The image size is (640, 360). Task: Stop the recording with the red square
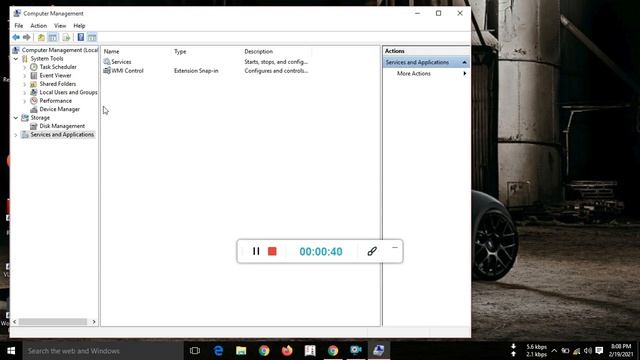[272, 251]
